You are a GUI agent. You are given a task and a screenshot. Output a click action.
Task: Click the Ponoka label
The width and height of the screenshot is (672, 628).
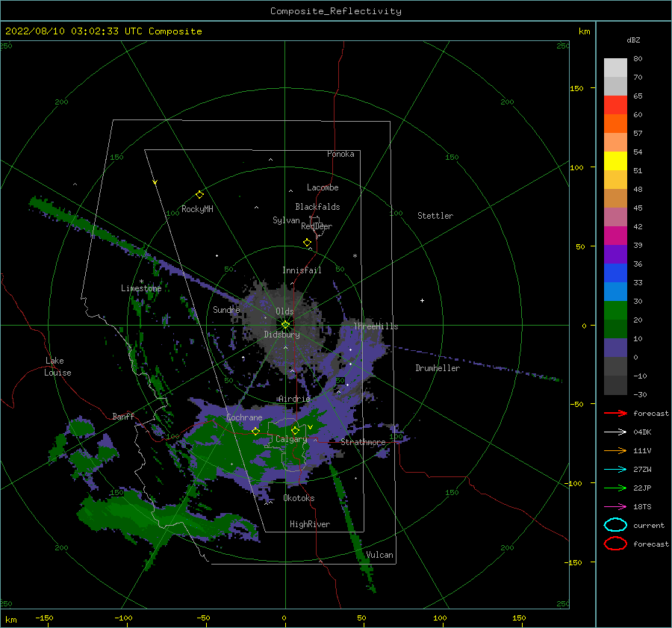pyautogui.click(x=340, y=154)
